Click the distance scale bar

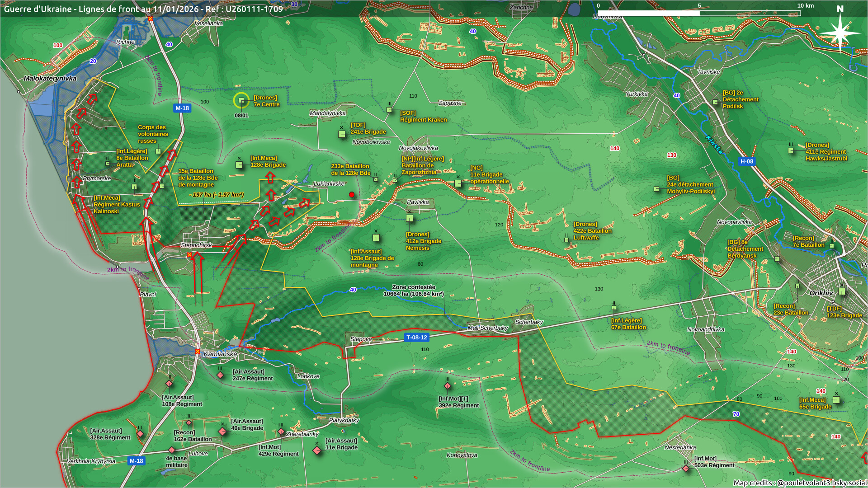699,13
